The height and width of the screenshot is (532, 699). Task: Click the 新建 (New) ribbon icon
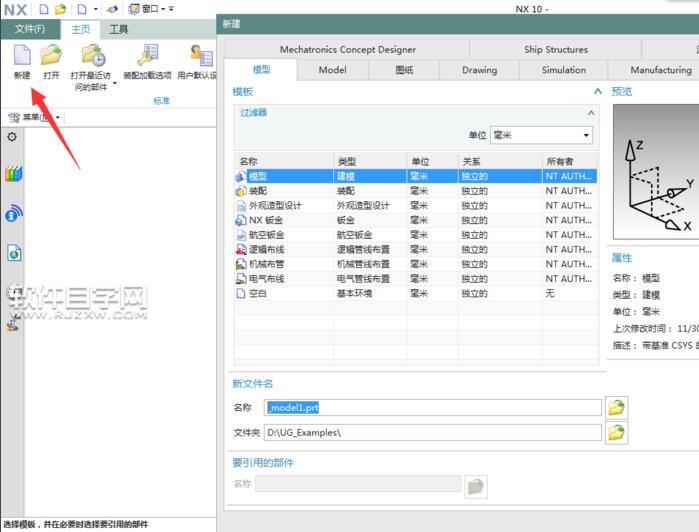click(21, 60)
